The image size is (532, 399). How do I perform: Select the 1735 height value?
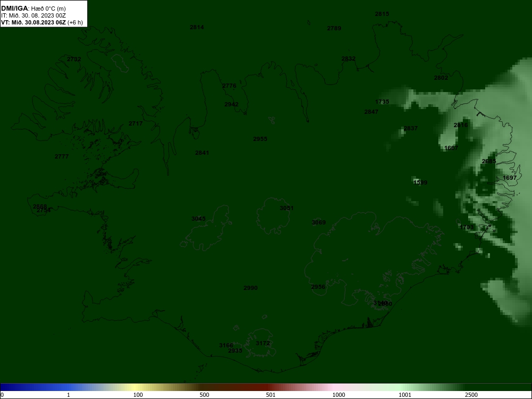click(382, 102)
